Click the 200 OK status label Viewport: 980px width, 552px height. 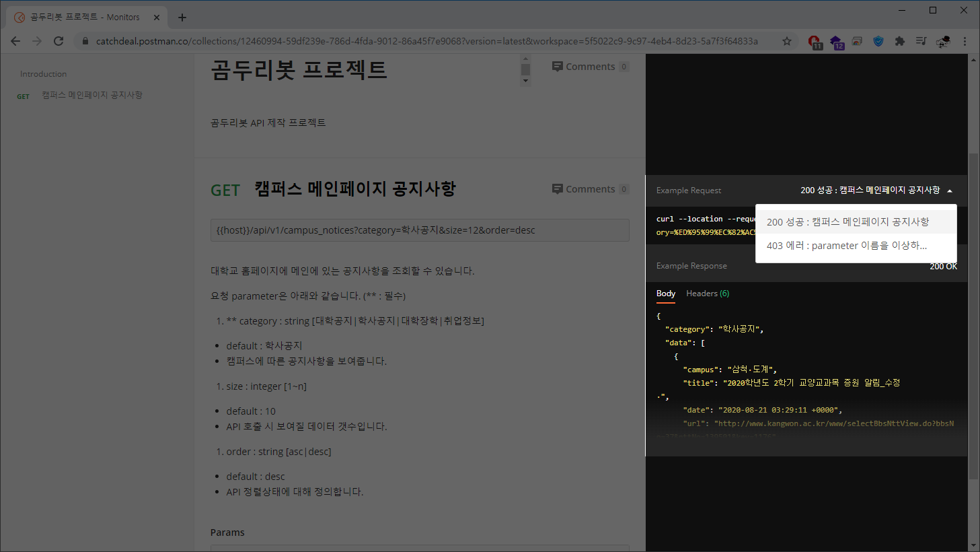pyautogui.click(x=943, y=267)
